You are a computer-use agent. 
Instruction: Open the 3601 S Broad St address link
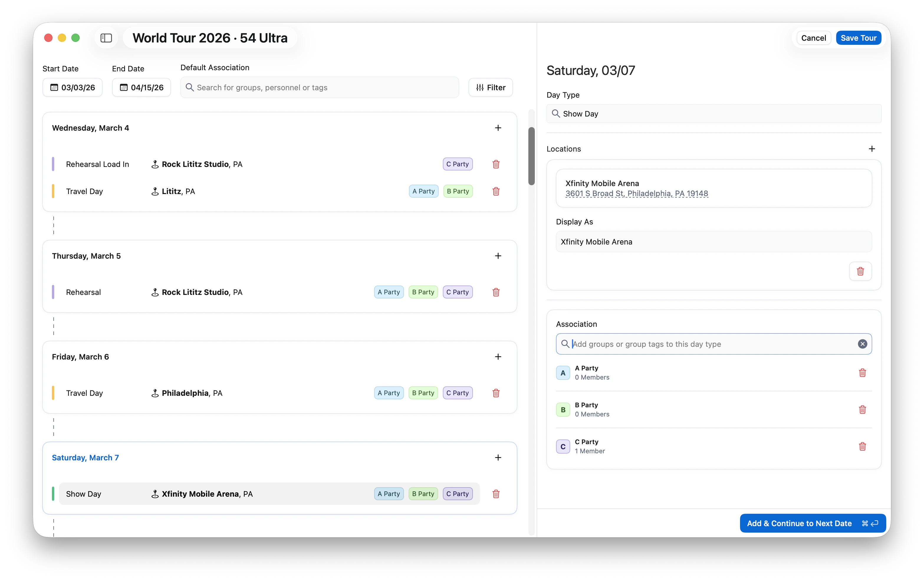(636, 194)
